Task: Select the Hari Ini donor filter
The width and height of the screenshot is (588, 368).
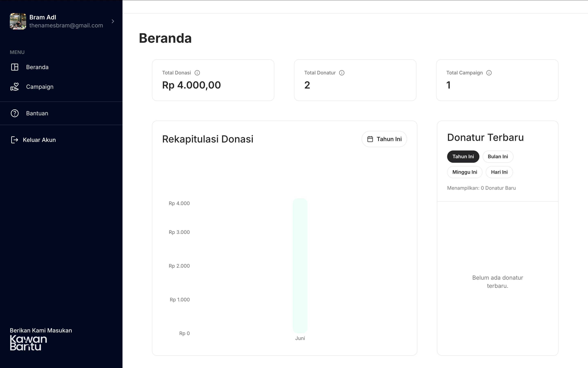Action: [x=499, y=172]
